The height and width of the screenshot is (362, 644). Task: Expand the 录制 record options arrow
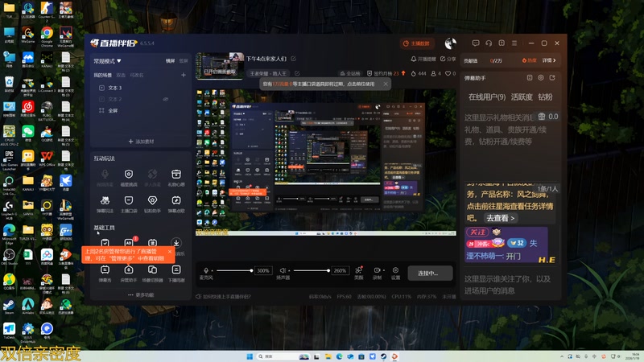383,270
